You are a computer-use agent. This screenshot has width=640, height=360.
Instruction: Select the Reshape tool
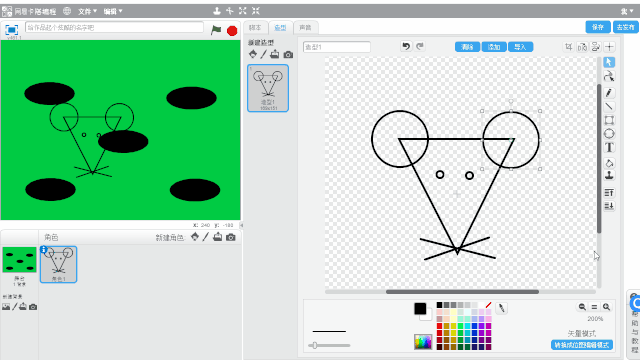[x=609, y=76]
